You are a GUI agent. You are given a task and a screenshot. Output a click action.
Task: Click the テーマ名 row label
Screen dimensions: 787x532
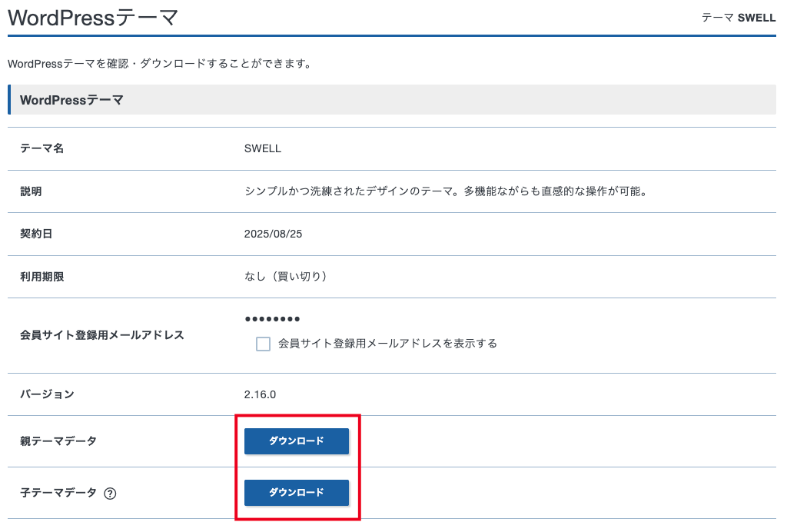(x=42, y=148)
